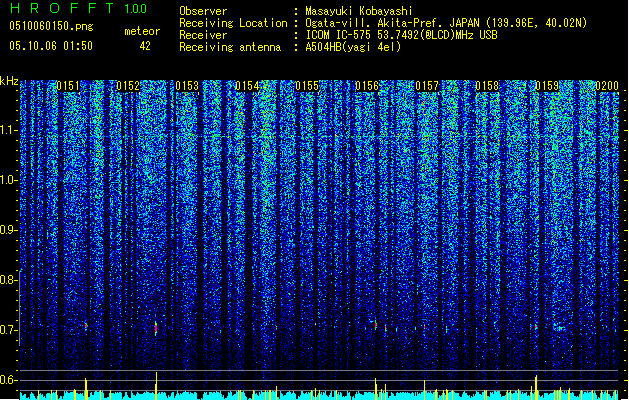
Task: Click the 0154 time marker
Action: click(x=247, y=86)
